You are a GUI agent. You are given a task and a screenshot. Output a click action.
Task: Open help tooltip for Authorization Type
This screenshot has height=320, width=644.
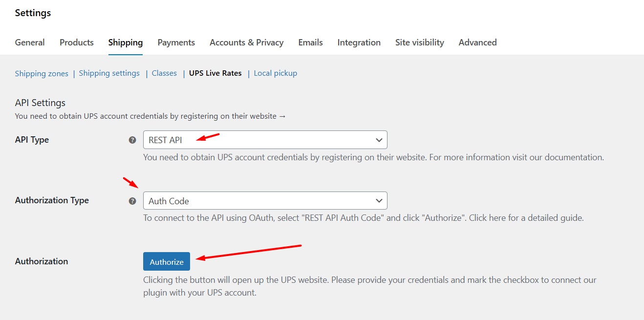point(132,201)
